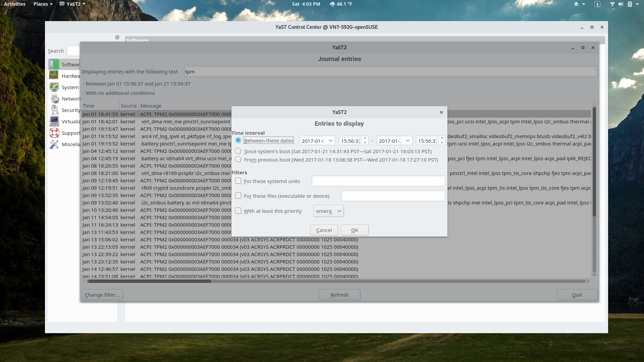The image size is (644, 362).
Task: Click Change filter button
Action: pos(102,295)
